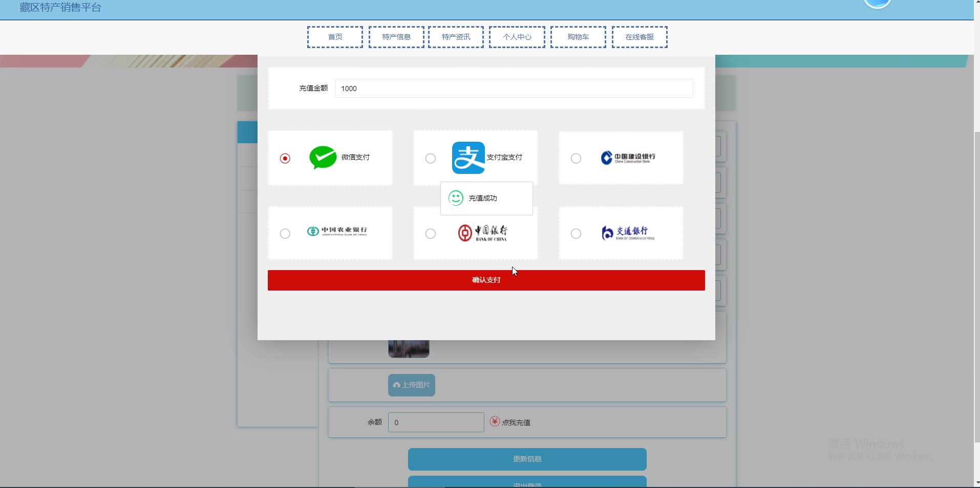Click the 藏区特产销售平台 site title
Screen dimensions: 980x488
(x=60, y=8)
